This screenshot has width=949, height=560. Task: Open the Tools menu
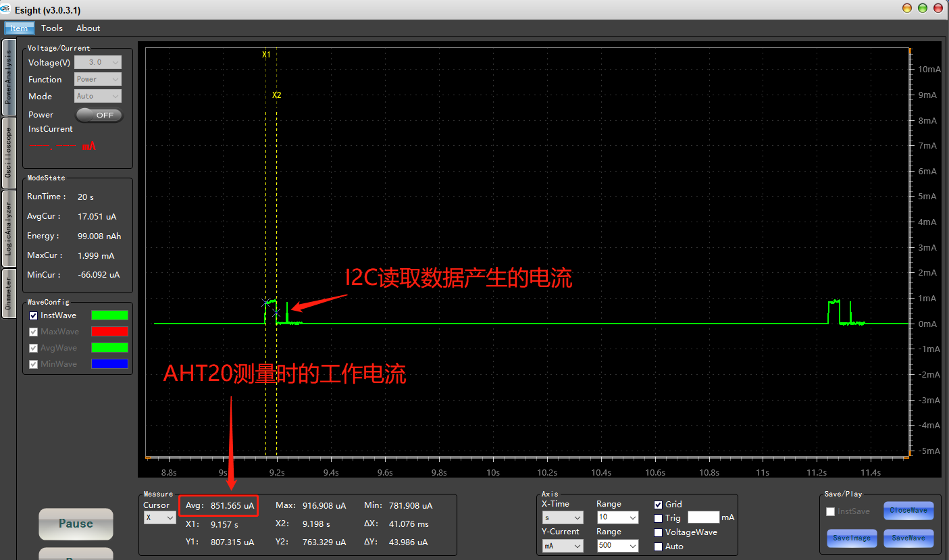click(x=51, y=28)
